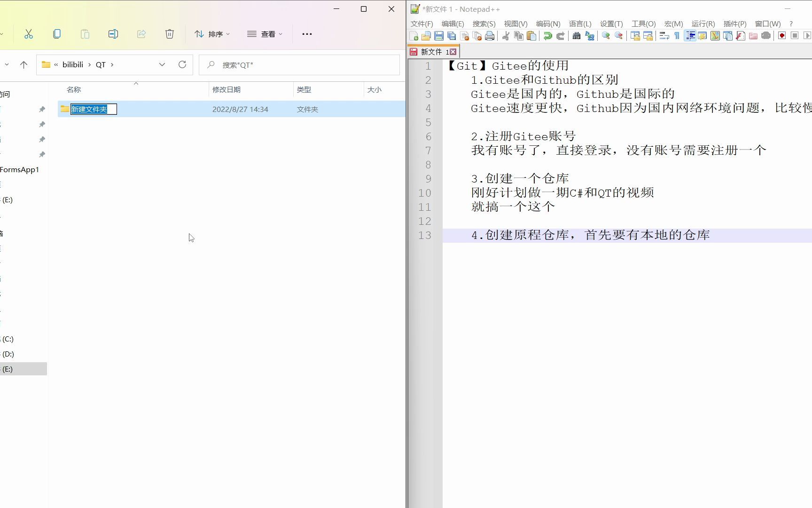812x508 pixels.
Task: Close the 新文件 1 tab with red X
Action: coord(453,52)
